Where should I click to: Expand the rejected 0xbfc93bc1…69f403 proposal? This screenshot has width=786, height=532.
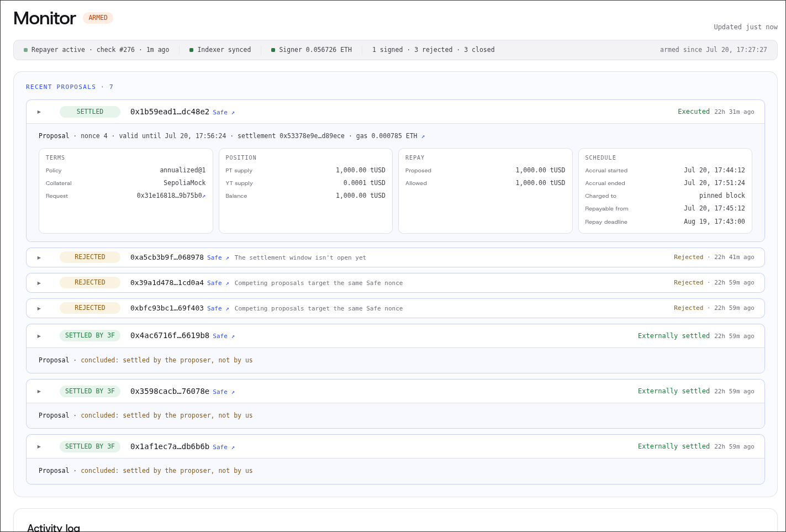pyautogui.click(x=39, y=308)
